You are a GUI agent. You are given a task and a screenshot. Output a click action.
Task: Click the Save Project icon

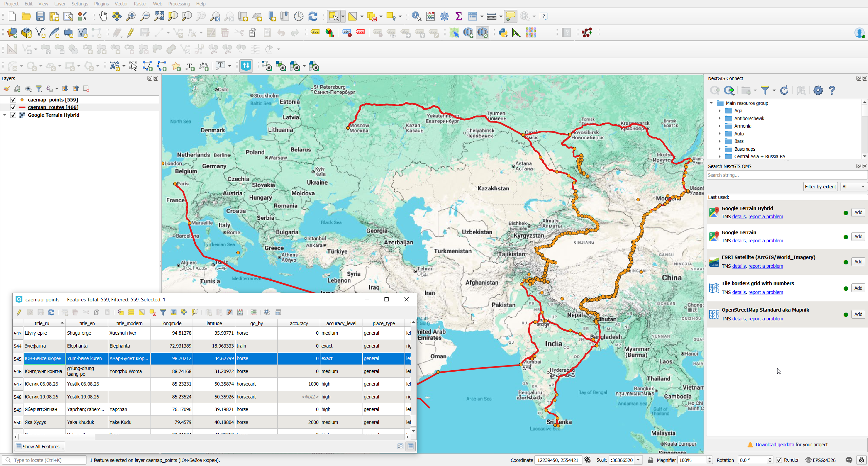click(x=40, y=16)
